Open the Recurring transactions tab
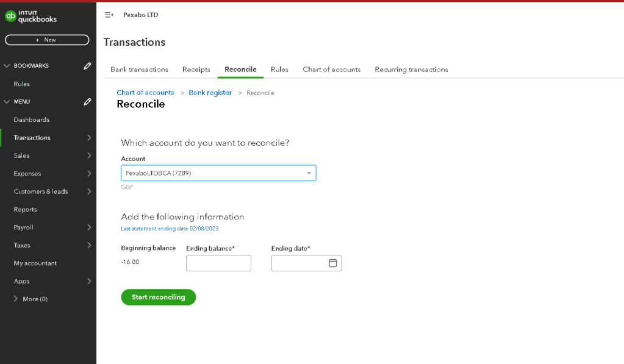This screenshot has width=624, height=364. [x=411, y=70]
